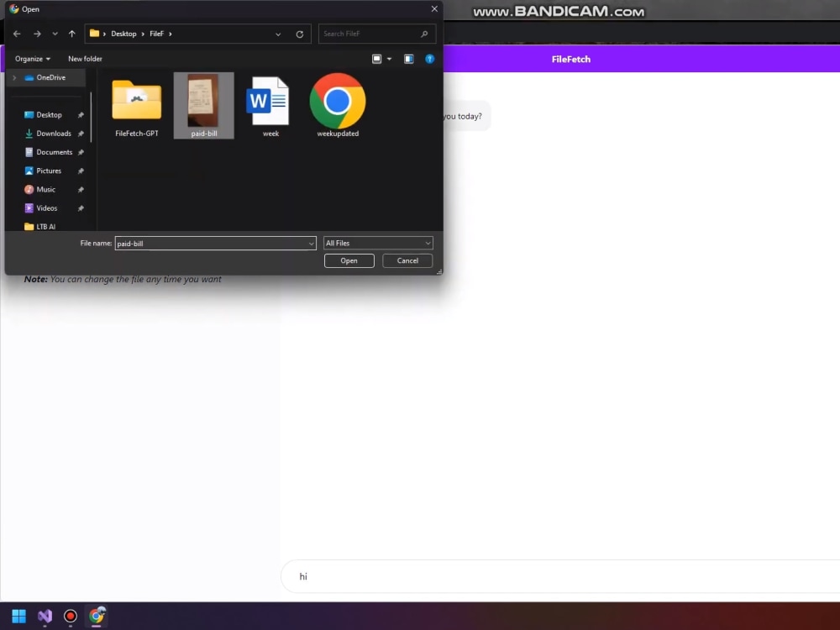Change the view layout icon
Image resolution: width=840 pixels, height=630 pixels.
(376, 59)
